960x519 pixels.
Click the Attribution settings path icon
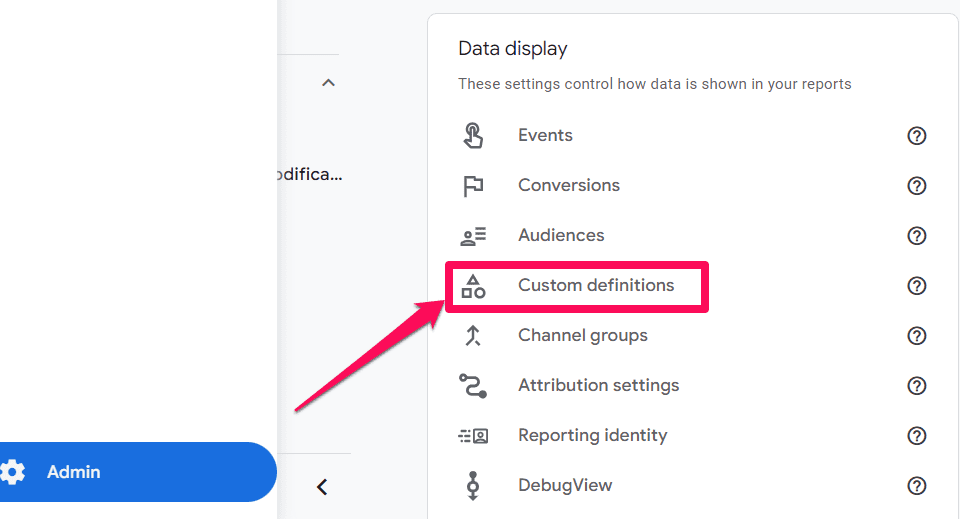pos(473,386)
